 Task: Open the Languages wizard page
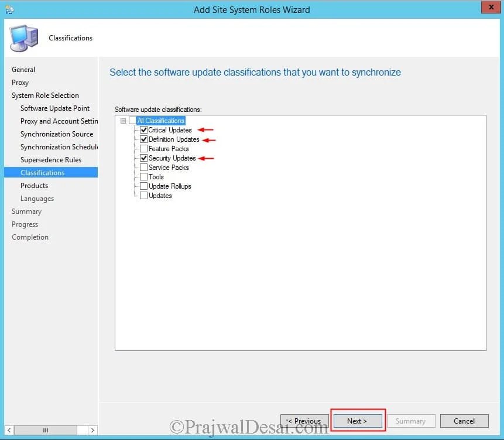click(36, 198)
